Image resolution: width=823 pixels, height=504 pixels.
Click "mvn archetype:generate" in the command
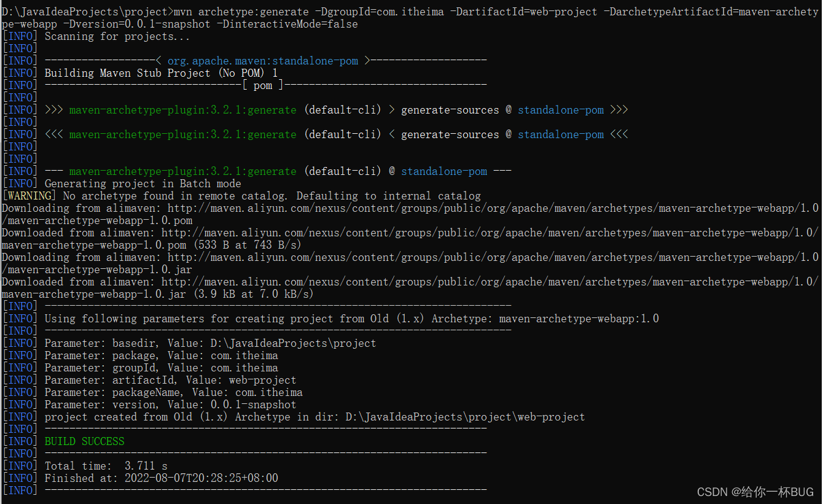[241, 12]
